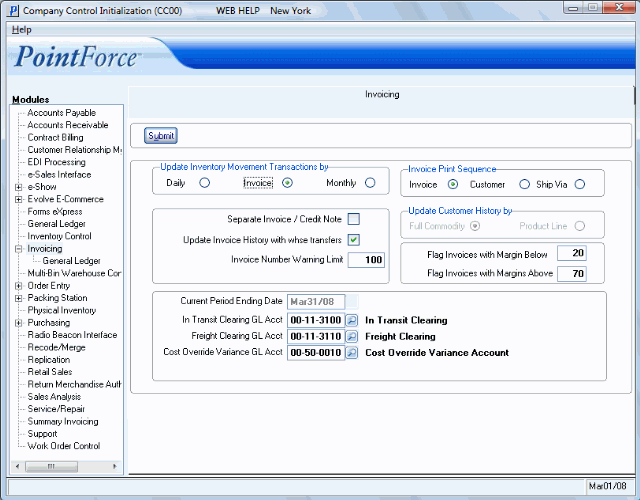Open Physical Inventory module
Screen dimensions: 640x500
(x=62, y=311)
